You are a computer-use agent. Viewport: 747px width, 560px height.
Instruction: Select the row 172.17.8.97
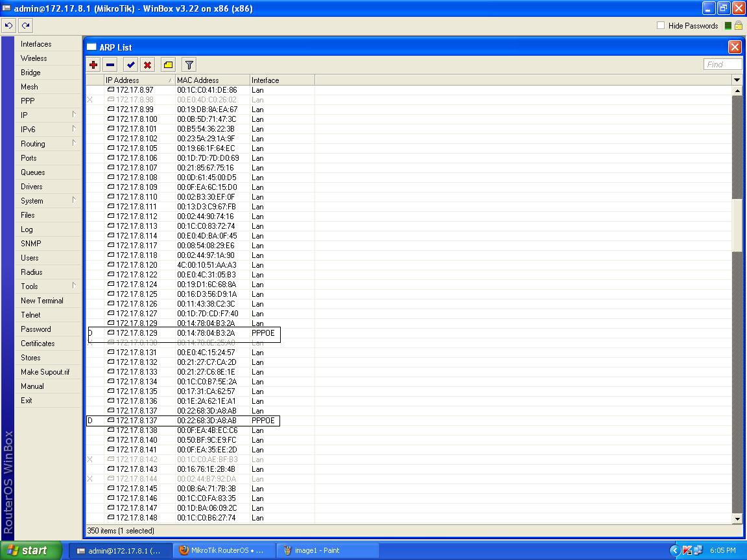[x=409, y=90]
